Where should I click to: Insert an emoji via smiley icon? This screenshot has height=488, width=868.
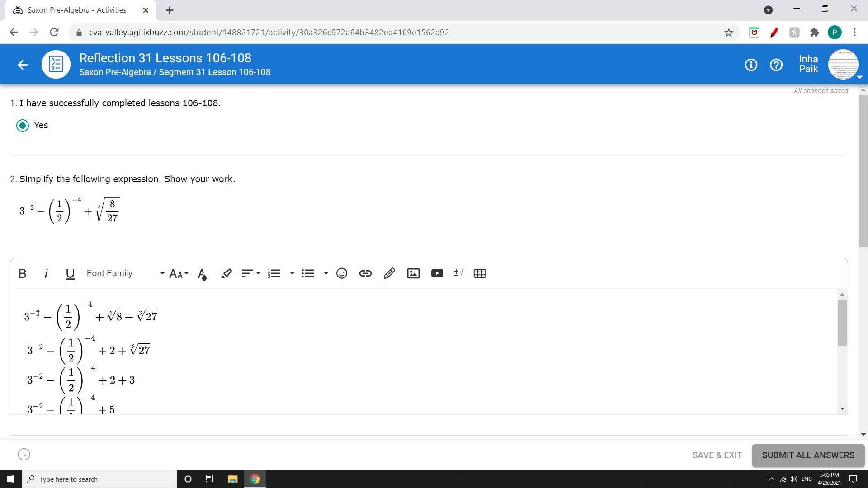342,273
